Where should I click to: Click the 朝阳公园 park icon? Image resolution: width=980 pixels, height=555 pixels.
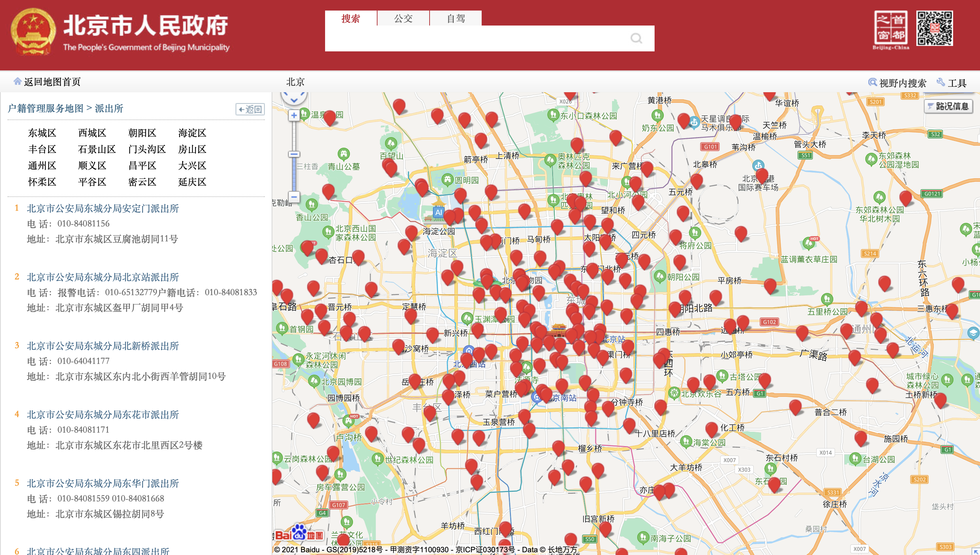660,276
